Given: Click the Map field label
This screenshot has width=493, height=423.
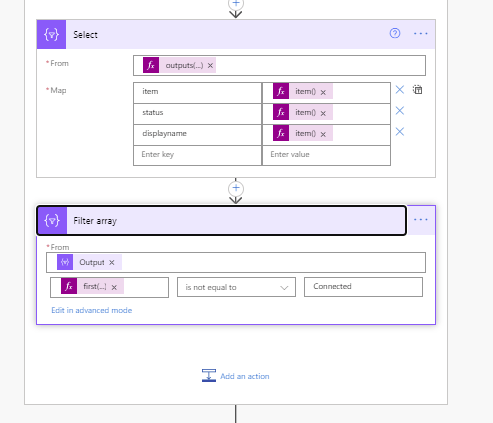Looking at the screenshot, I should click(x=58, y=90).
